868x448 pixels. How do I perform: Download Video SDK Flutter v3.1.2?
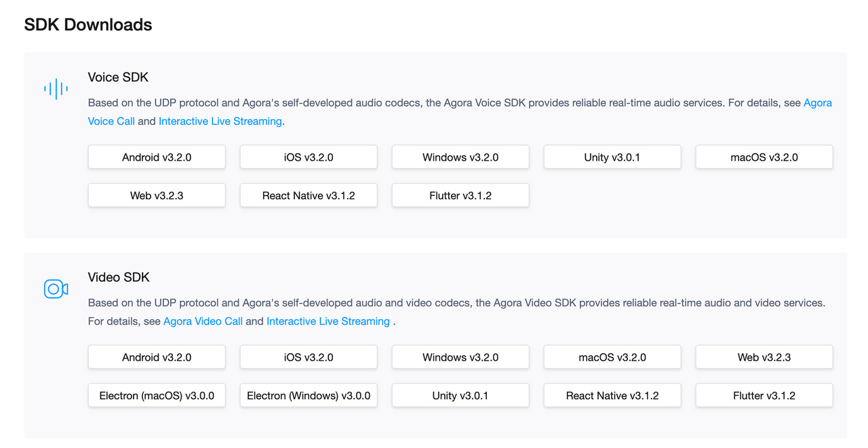[x=764, y=395]
